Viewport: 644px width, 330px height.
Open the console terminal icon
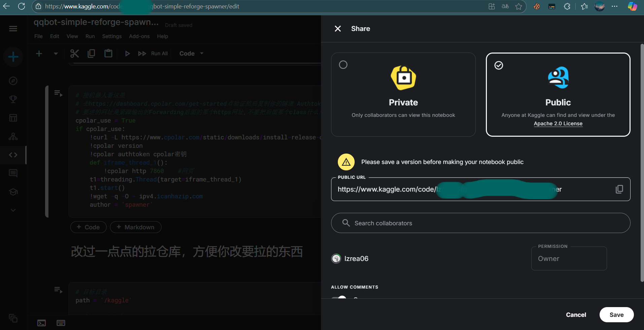(x=41, y=323)
